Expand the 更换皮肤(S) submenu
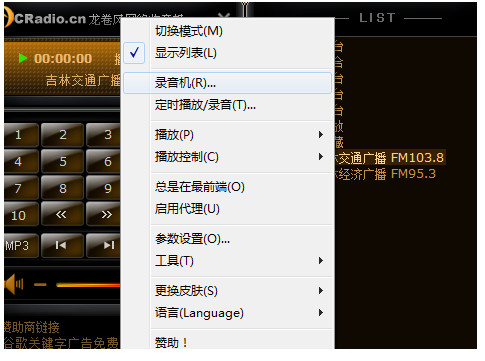The image size is (485, 361). [228, 291]
